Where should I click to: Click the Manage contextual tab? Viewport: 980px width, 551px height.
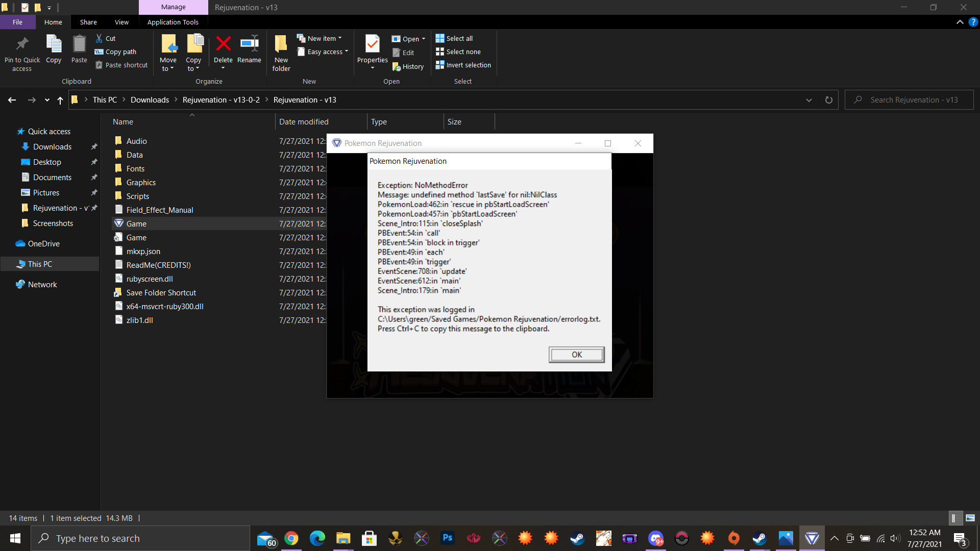pyautogui.click(x=174, y=7)
